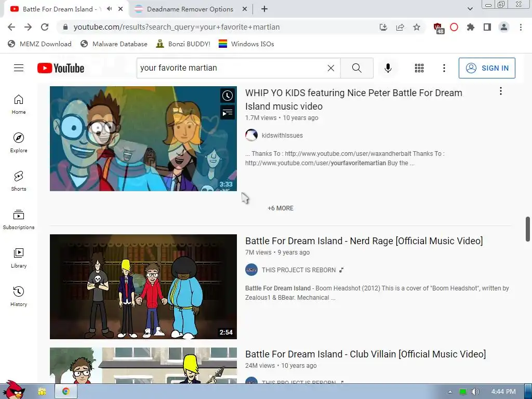Click the kidswithissues channel avatar
532x399 pixels.
(251, 135)
